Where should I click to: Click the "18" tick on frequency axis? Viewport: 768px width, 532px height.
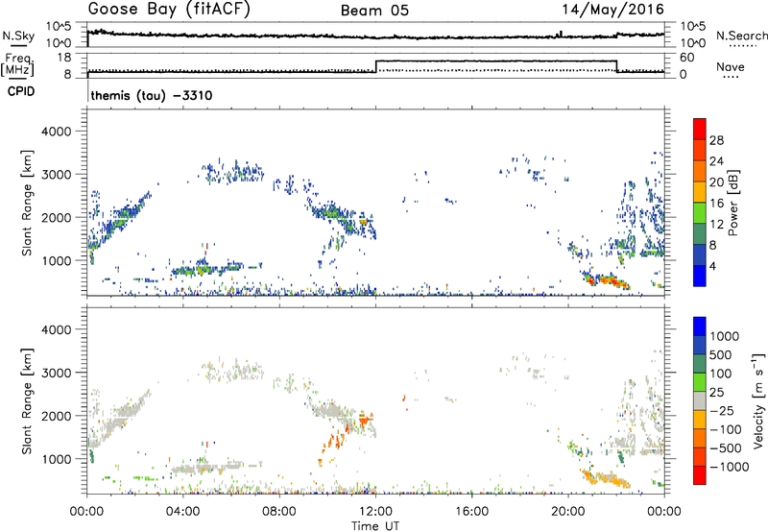[63, 58]
